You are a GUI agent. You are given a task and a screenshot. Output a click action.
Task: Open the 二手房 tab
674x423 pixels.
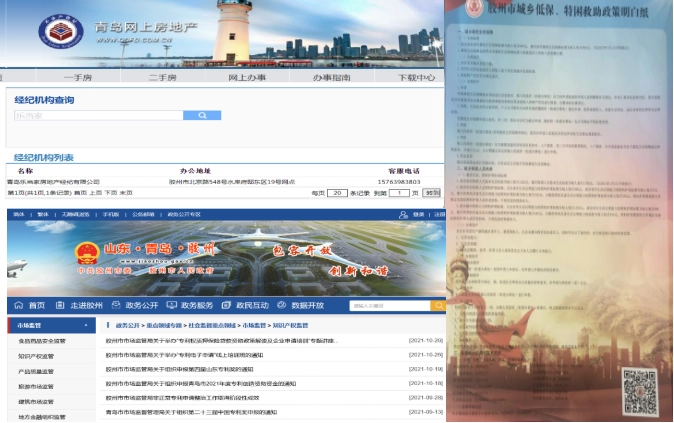pyautogui.click(x=162, y=77)
